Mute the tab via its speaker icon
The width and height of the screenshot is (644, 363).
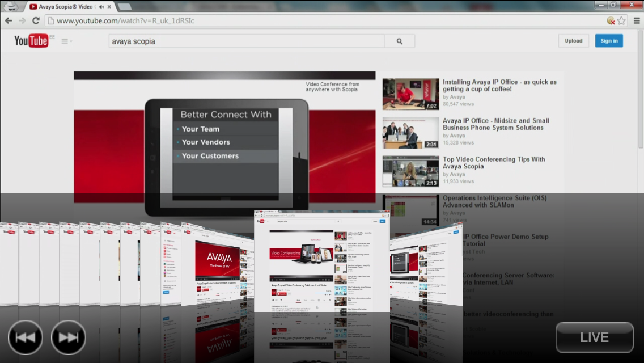tap(101, 7)
